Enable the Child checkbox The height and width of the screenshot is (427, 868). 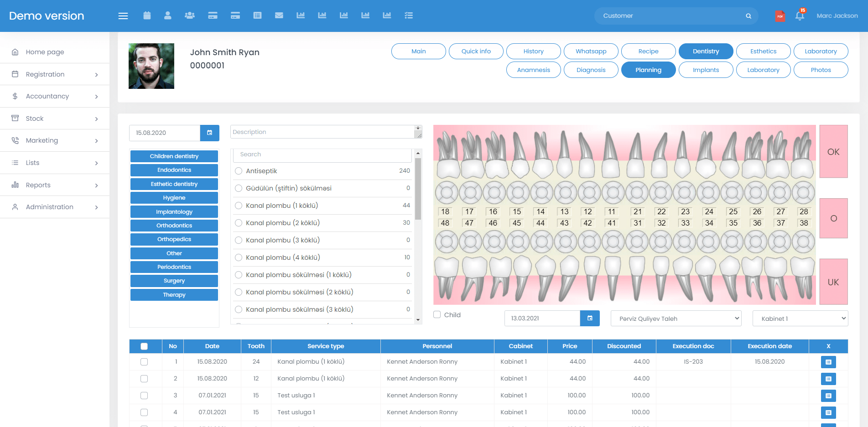pyautogui.click(x=437, y=314)
